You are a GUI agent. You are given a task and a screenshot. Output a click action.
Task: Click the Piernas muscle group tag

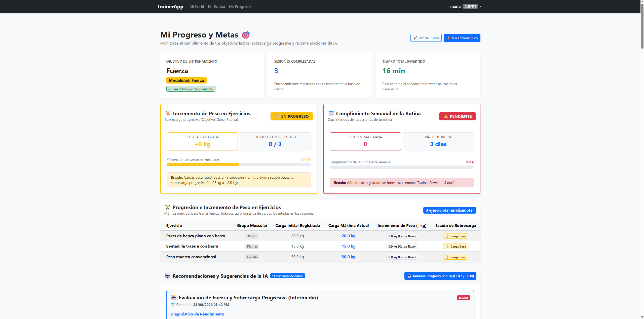point(252,247)
